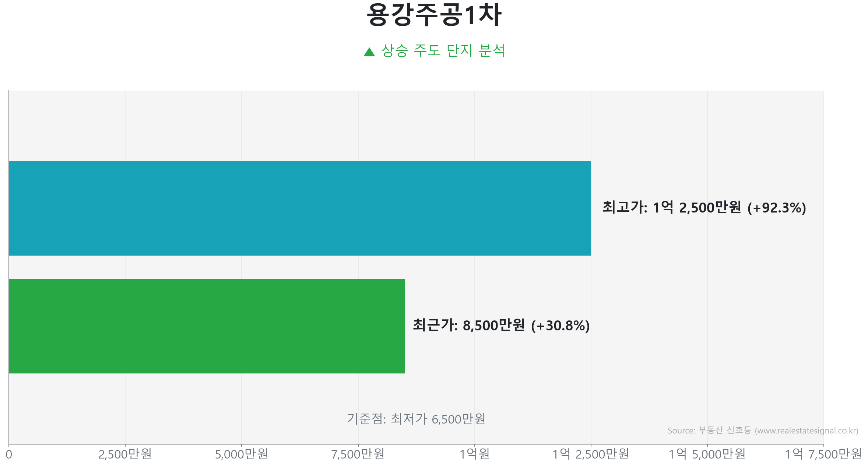This screenshot has height=467, width=868.
Task: Open the realestatesignal.co.kr source link
Action: (806, 431)
